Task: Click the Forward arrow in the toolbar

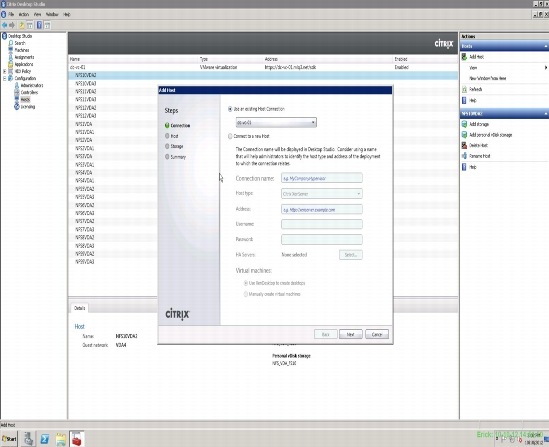Action: 12,25
